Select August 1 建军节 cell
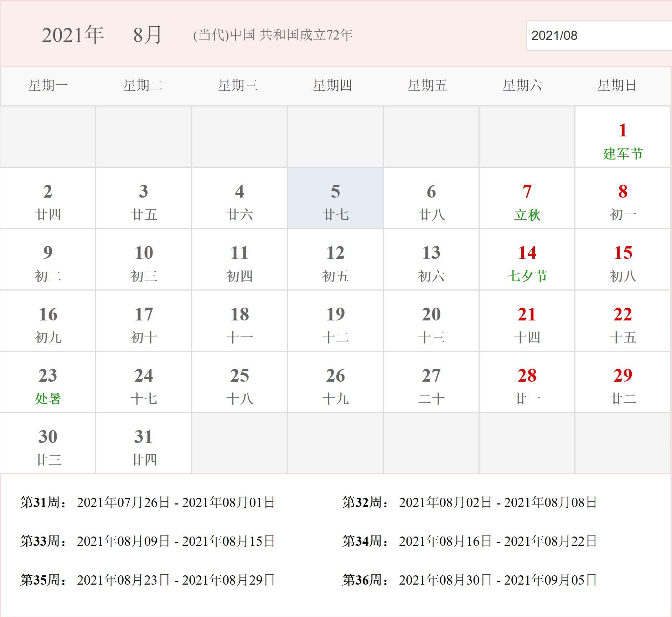The image size is (672, 617). tap(623, 137)
